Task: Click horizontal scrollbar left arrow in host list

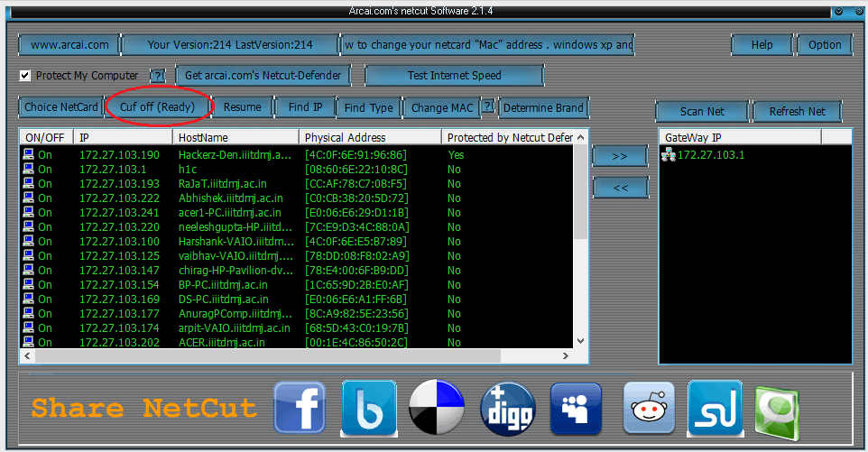Action: coord(27,355)
